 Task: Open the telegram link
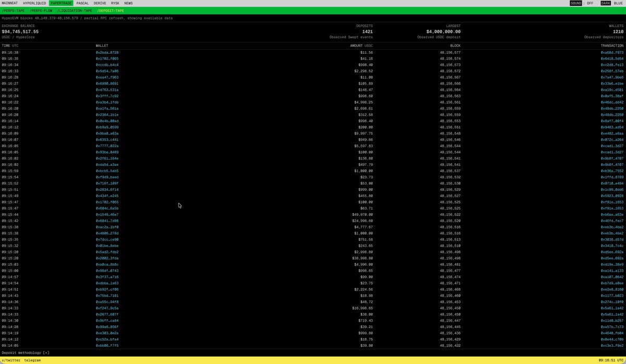tap(32, 360)
